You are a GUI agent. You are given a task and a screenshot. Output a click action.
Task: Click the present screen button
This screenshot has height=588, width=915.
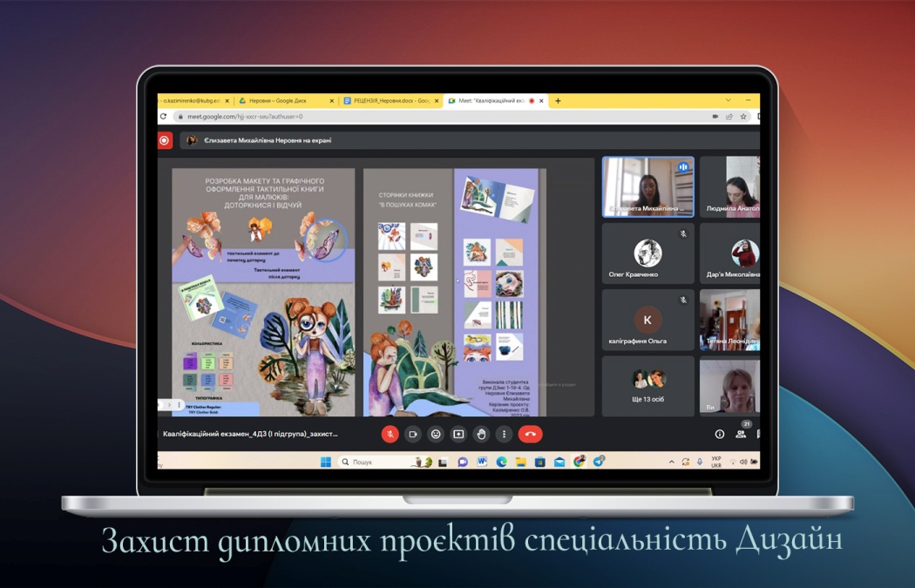[x=458, y=434]
